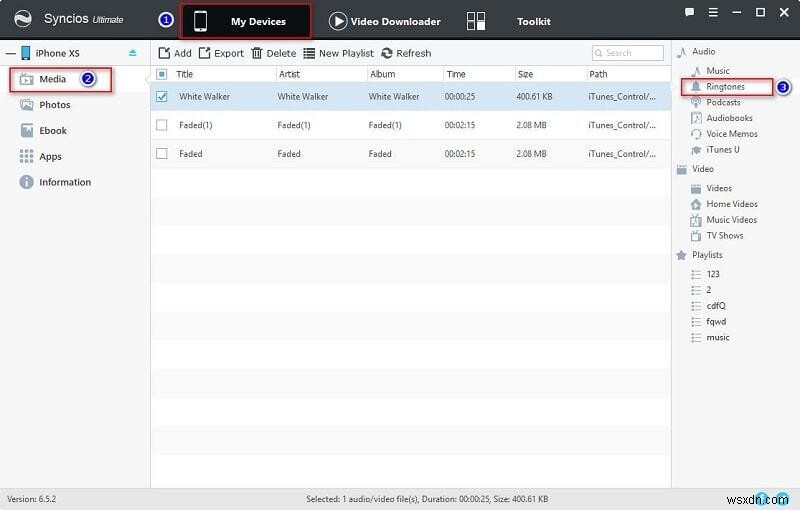
Task: Open the feedback chat bubble icon
Action: [689, 12]
